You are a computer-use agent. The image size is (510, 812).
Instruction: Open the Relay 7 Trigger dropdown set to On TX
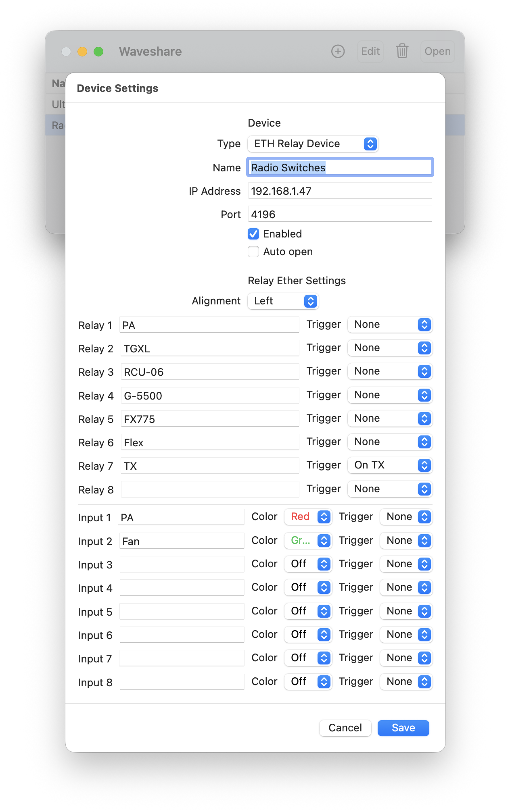(x=389, y=465)
